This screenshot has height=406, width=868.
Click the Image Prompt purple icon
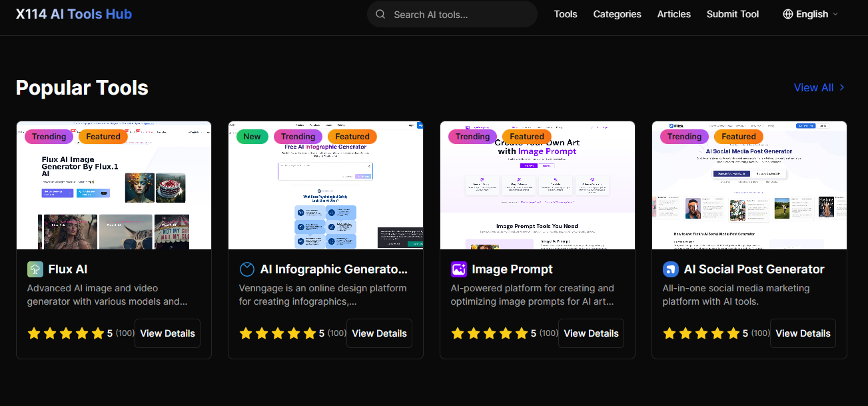pos(459,269)
